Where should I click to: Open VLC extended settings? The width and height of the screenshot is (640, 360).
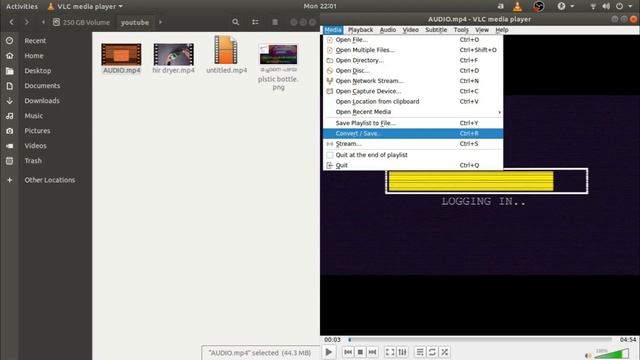click(x=402, y=352)
